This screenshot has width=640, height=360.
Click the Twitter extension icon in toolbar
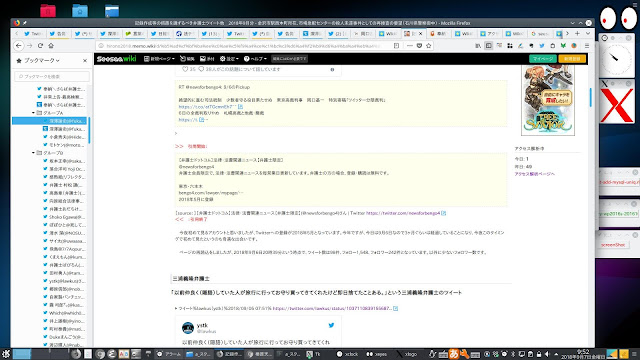[542, 46]
